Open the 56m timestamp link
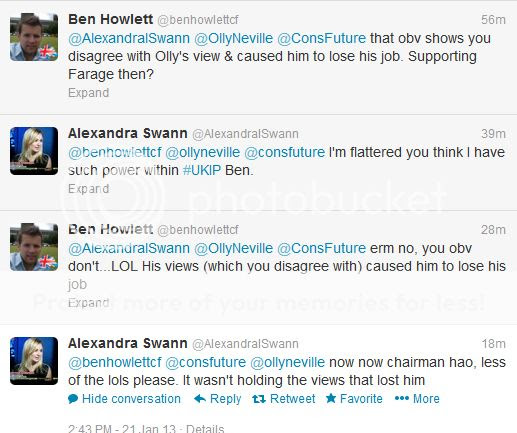Viewport: 517px width, 433px height. click(493, 20)
